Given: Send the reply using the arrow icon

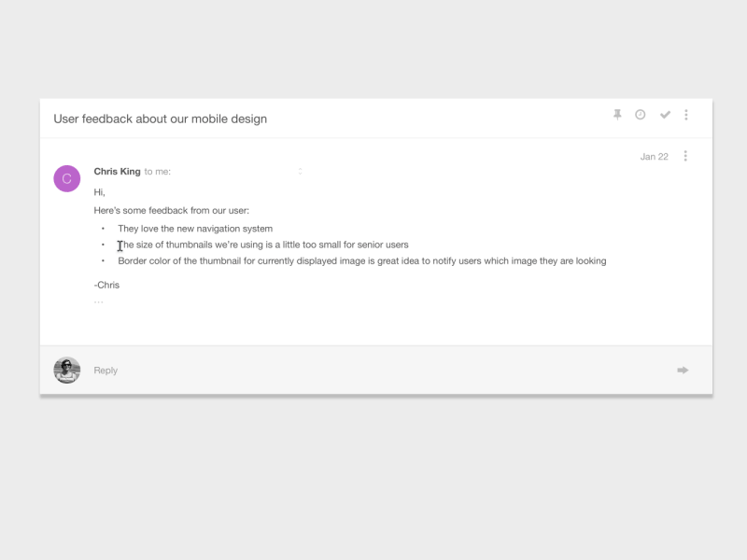Looking at the screenshot, I should 681,370.
